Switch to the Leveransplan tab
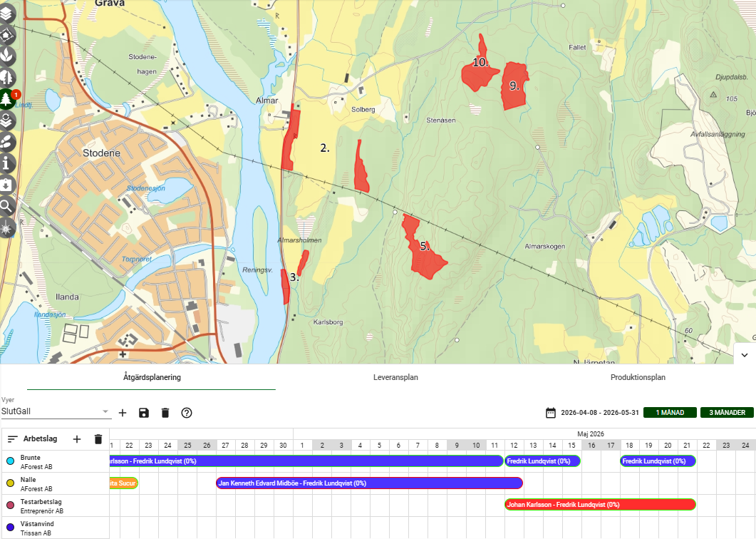 point(395,377)
